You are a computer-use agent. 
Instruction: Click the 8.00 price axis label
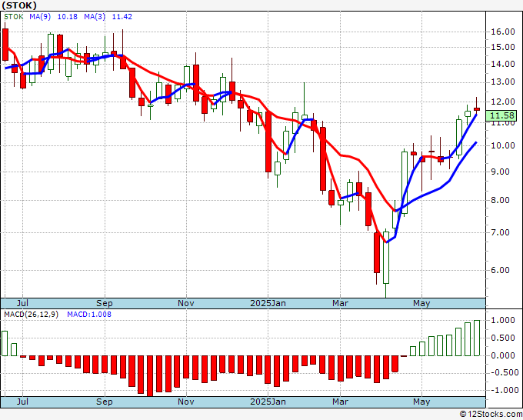click(501, 201)
